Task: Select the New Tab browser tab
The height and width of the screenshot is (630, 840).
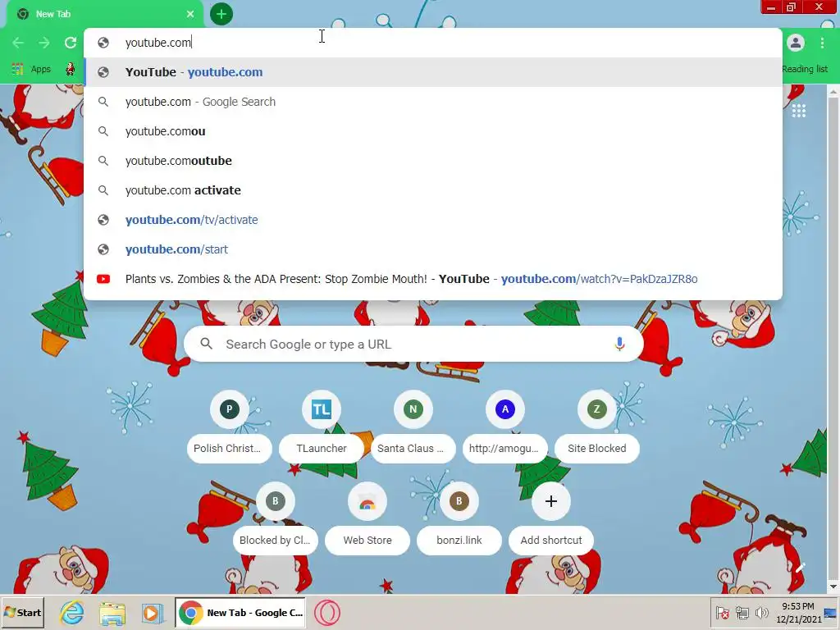Action: [105, 14]
